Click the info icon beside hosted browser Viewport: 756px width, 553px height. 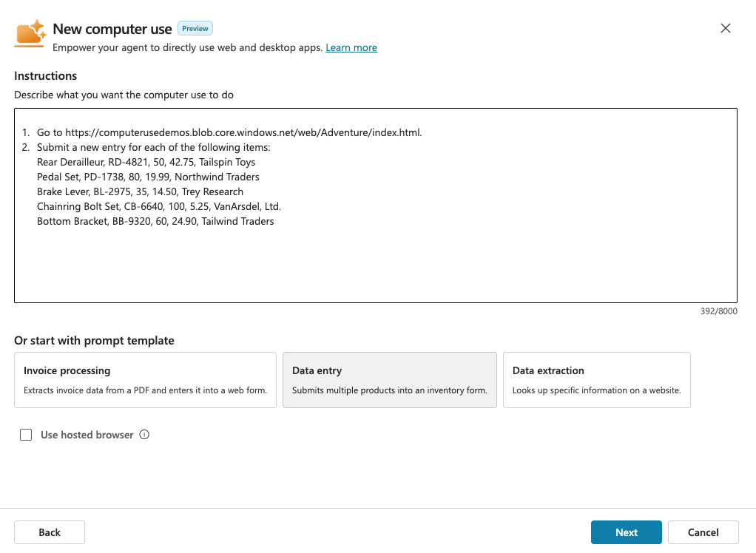[x=144, y=435]
